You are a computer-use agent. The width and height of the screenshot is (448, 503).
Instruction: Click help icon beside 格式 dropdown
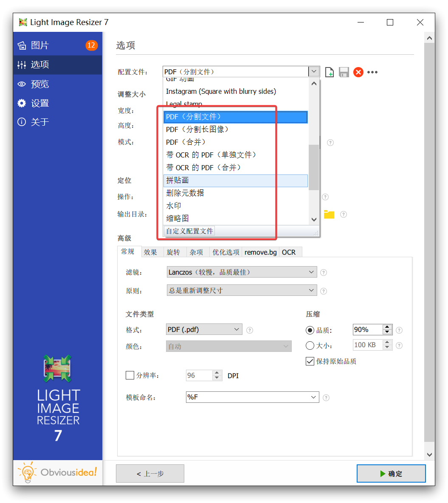pos(250,330)
